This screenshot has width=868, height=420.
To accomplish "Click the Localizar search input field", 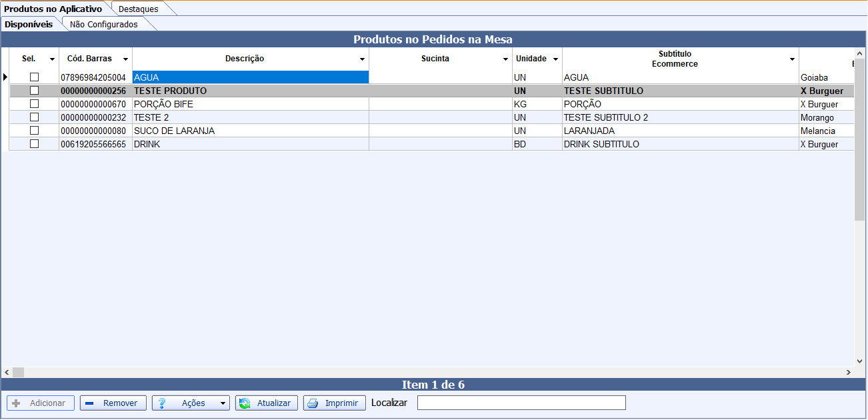I will (x=521, y=403).
